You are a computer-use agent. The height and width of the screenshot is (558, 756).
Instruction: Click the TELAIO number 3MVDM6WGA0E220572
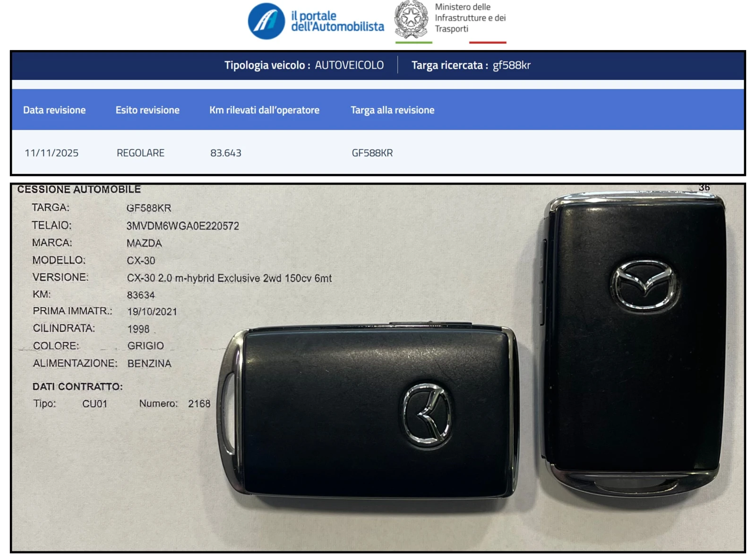(x=182, y=226)
